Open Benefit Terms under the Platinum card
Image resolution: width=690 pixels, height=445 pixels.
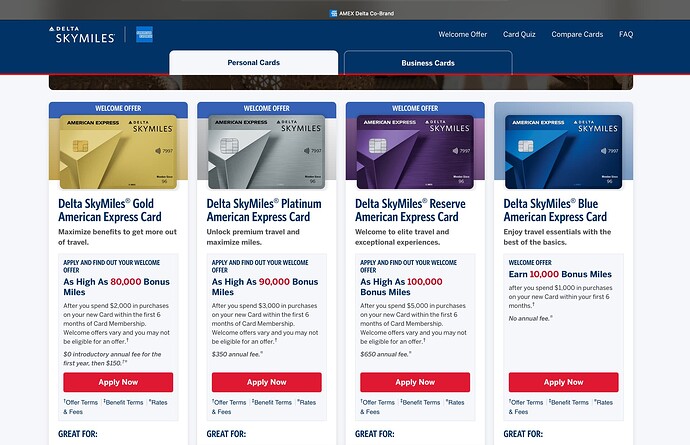pyautogui.click(x=272, y=402)
